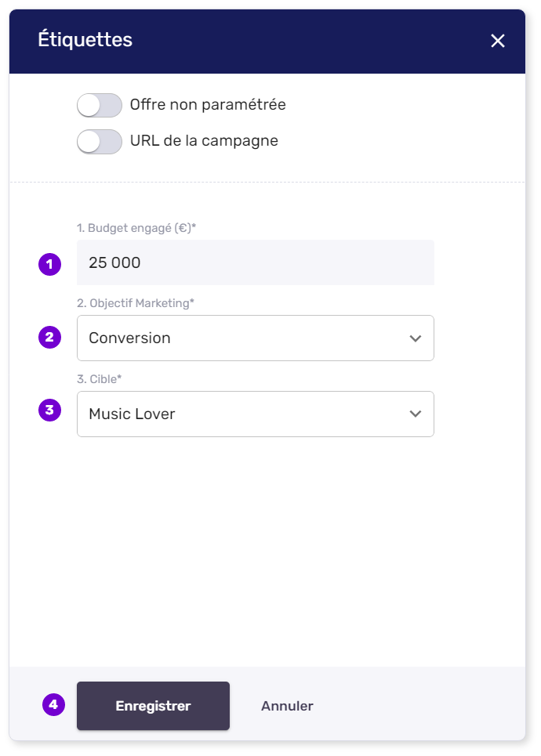The width and height of the screenshot is (541, 756).
Task: Click the Cible field label
Action: 100,379
